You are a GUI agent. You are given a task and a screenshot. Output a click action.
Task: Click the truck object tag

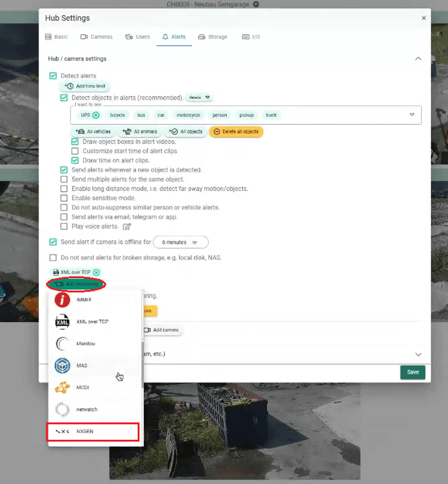[271, 115]
